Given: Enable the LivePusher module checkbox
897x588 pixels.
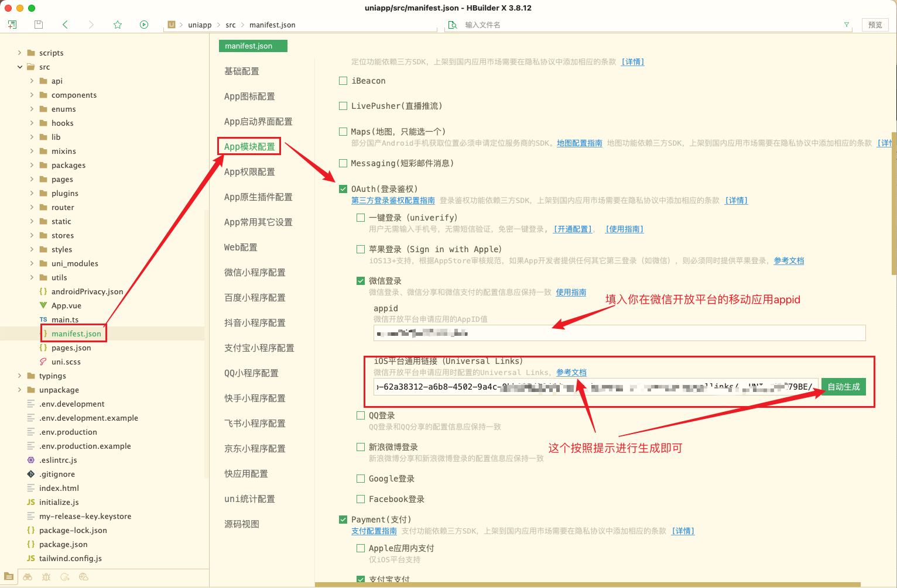Looking at the screenshot, I should [343, 106].
